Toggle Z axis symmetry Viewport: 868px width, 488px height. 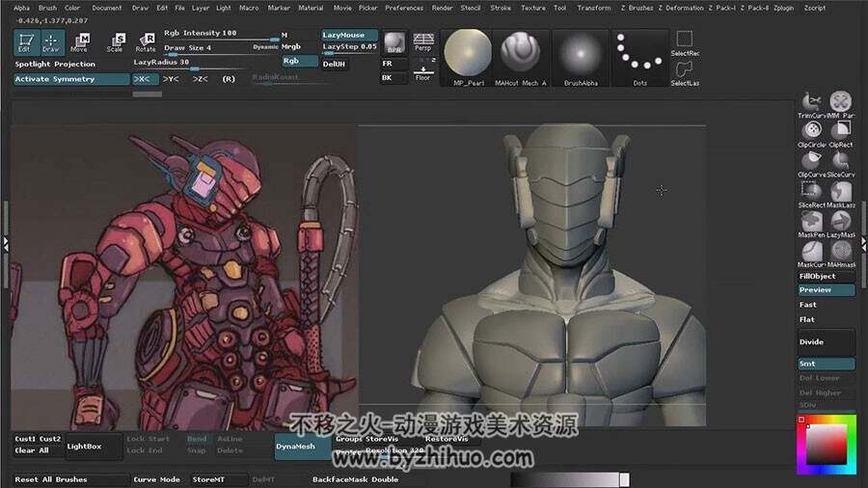click(x=200, y=79)
